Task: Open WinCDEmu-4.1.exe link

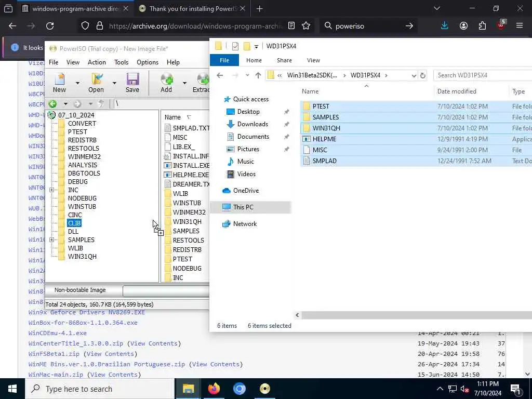Action: (x=57, y=333)
